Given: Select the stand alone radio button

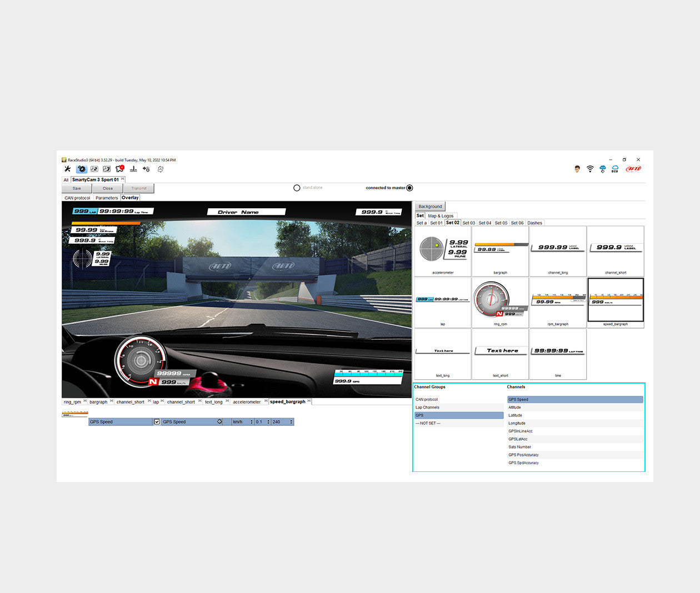Looking at the screenshot, I should (x=297, y=188).
